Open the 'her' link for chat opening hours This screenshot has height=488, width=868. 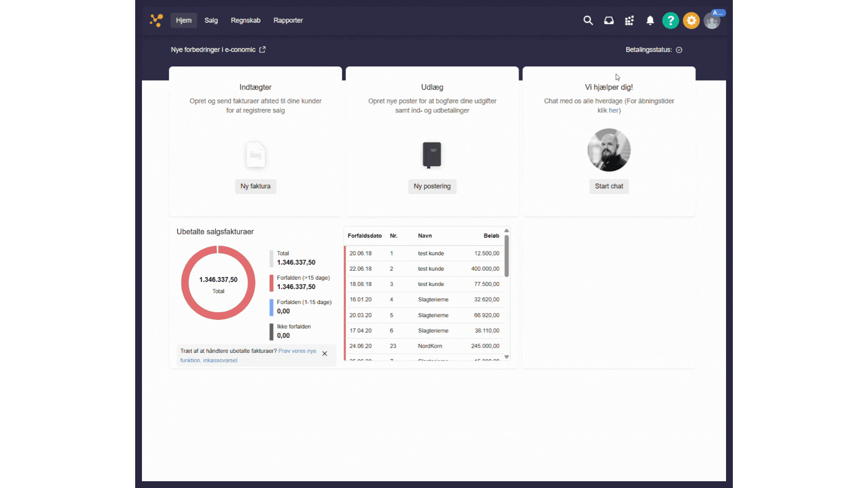(613, 110)
